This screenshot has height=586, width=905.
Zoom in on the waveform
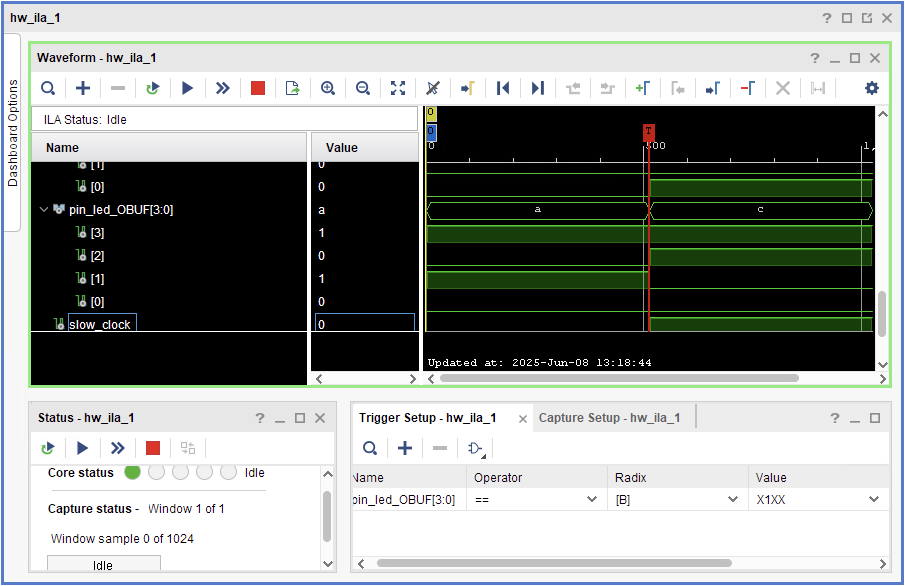(x=327, y=88)
